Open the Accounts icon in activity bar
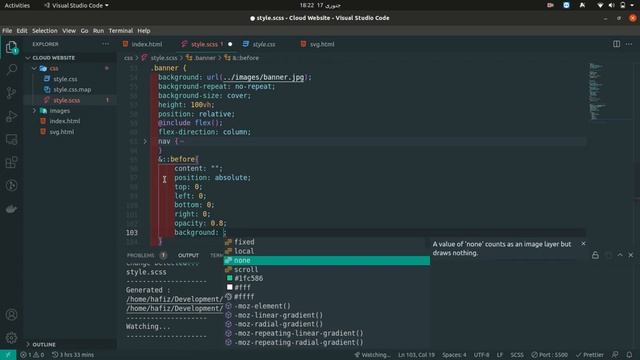The height and width of the screenshot is (360, 640). point(11,315)
